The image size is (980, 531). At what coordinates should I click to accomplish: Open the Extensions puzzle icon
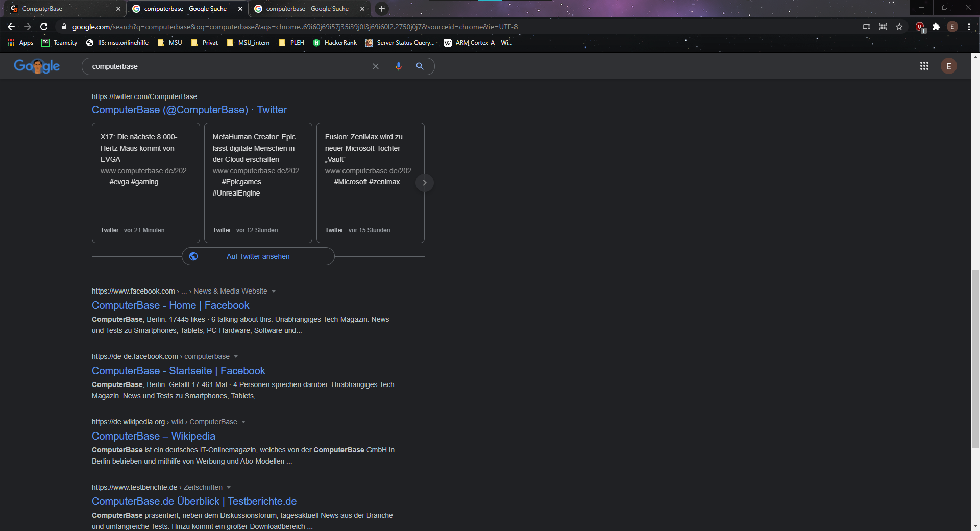[936, 27]
